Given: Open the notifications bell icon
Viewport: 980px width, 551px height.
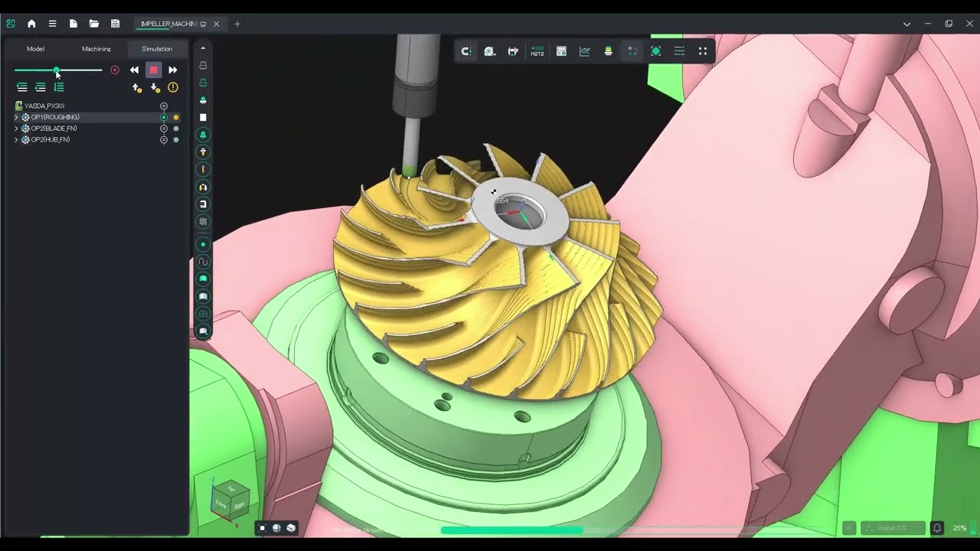Looking at the screenshot, I should (937, 528).
